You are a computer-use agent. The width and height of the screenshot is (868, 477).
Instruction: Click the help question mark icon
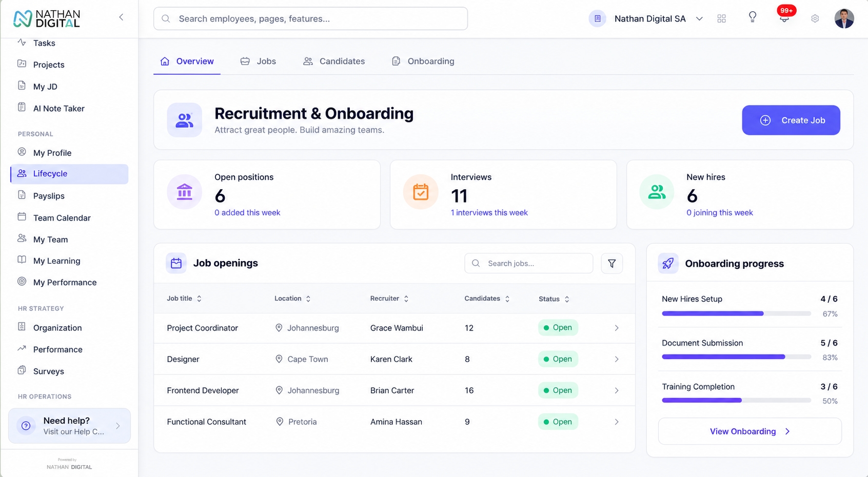(26, 426)
